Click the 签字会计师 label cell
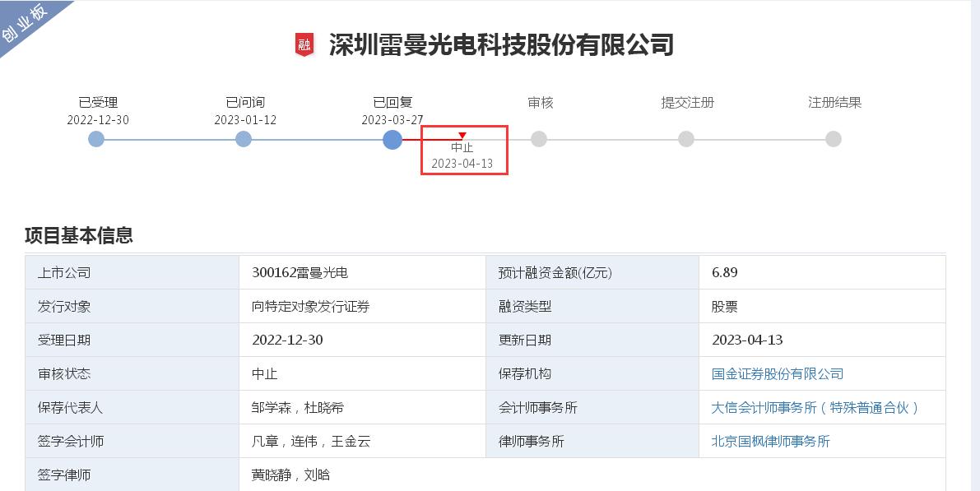Viewport: 980px width, 491px height. click(132, 441)
